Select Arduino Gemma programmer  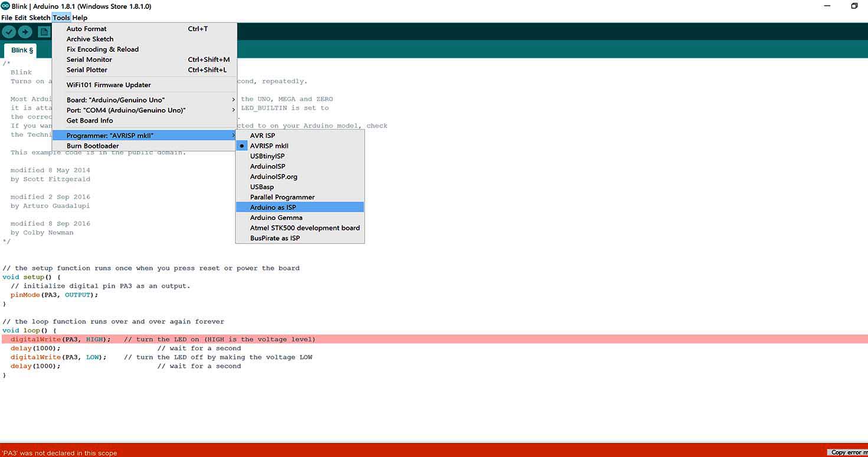[300, 218]
